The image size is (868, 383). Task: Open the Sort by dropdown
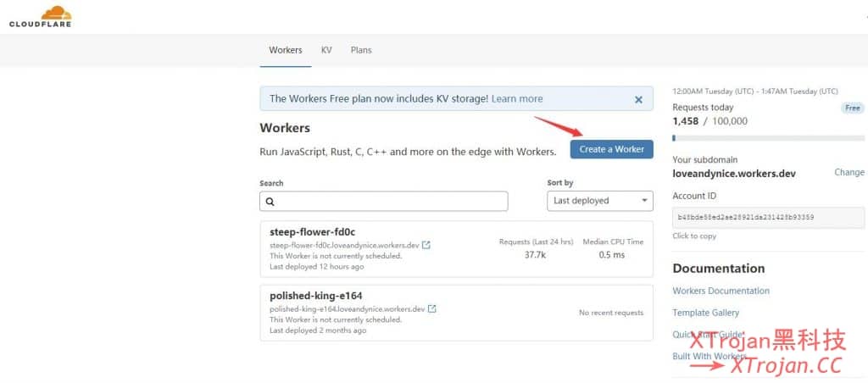pos(599,201)
